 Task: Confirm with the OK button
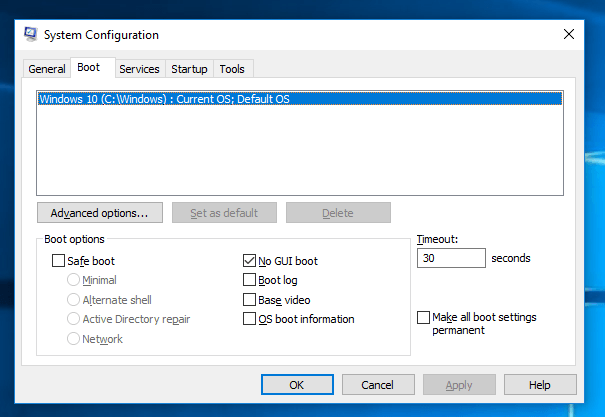pos(297,385)
